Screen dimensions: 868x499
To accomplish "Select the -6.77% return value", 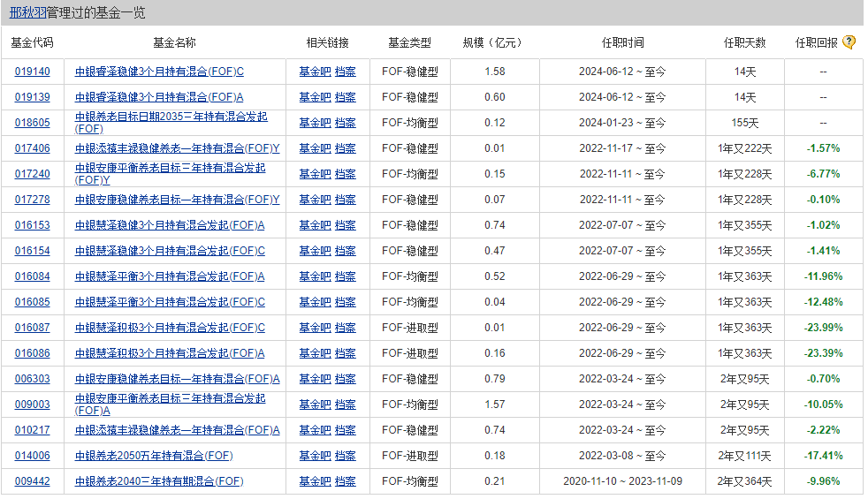I will [x=823, y=174].
